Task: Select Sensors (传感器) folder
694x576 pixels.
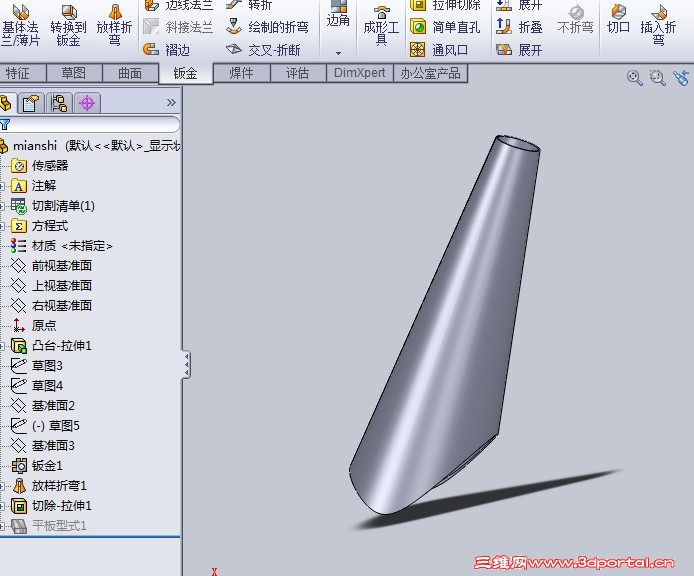Action: point(40,166)
